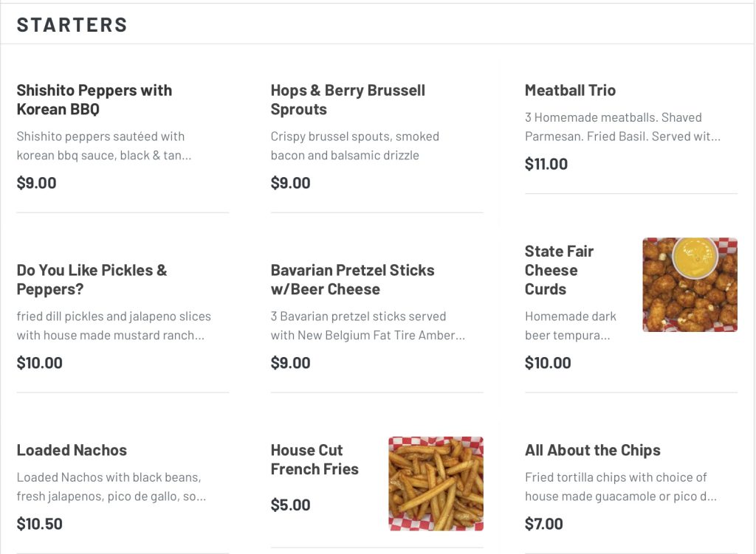Select Hops & Berry Brussell Sprouts title
Screen dimensions: 756x554
click(348, 100)
